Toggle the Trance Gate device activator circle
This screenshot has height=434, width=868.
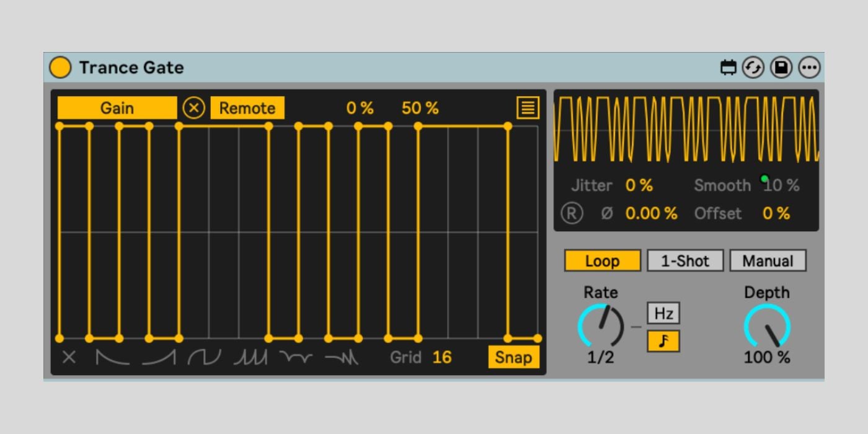coord(61,68)
